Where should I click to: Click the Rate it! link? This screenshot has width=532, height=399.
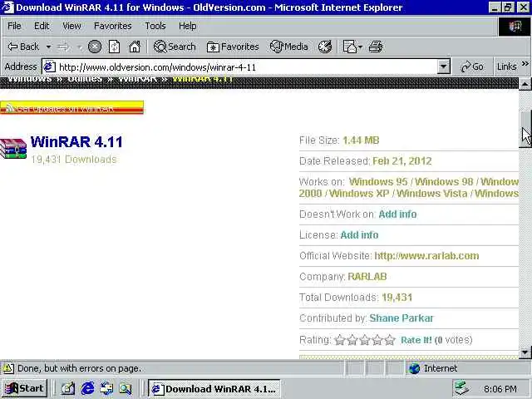(x=416, y=340)
